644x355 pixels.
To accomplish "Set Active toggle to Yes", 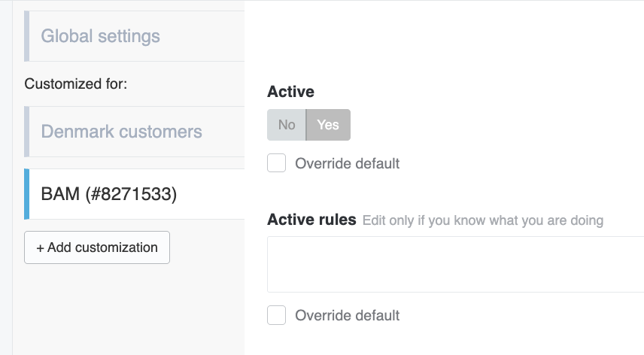I will tap(328, 125).
